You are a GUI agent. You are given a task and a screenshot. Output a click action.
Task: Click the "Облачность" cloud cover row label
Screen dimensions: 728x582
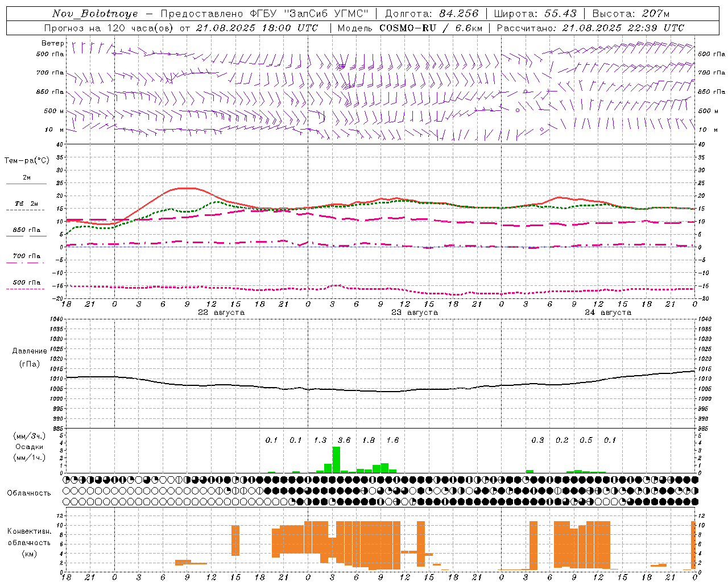(29, 493)
